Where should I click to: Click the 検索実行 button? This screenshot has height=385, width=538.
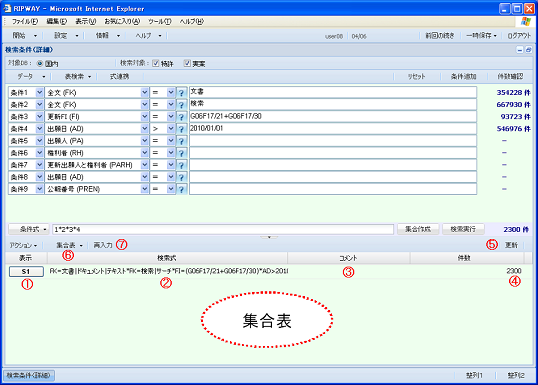[463, 229]
